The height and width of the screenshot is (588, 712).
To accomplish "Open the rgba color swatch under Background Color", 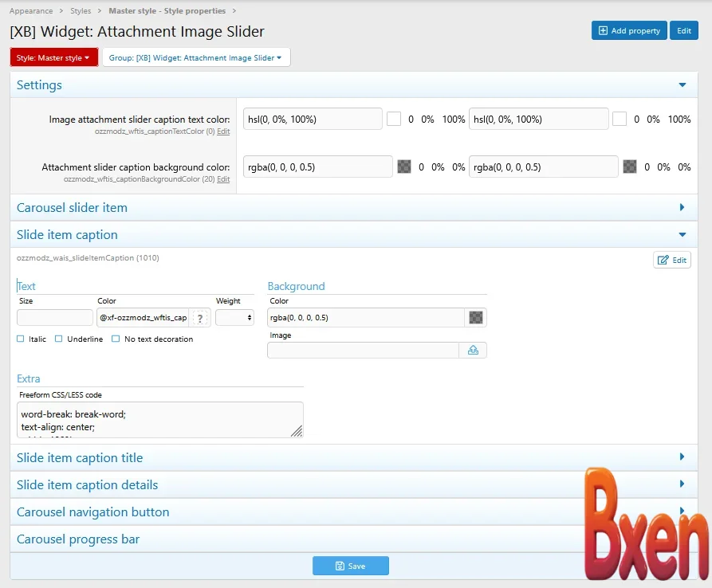I will [475, 317].
